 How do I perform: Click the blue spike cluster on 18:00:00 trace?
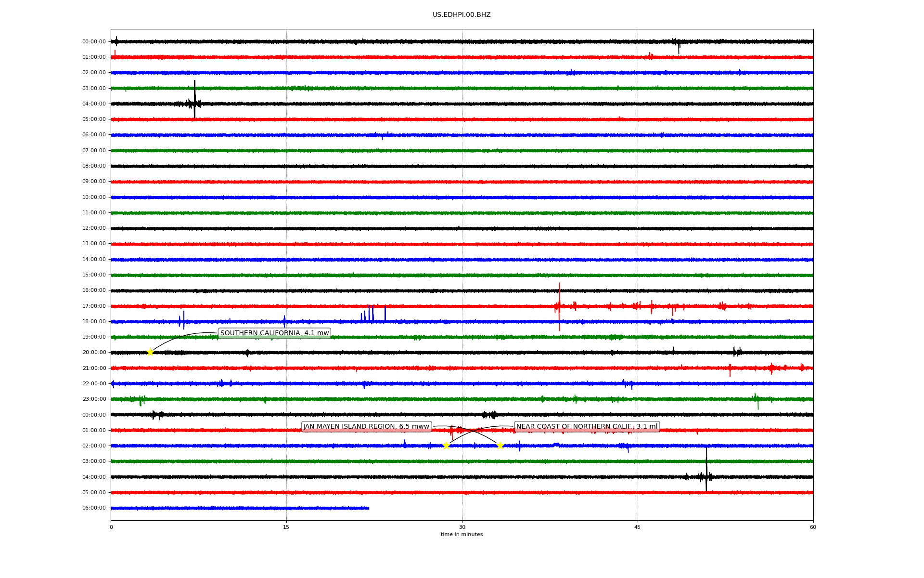tap(370, 314)
